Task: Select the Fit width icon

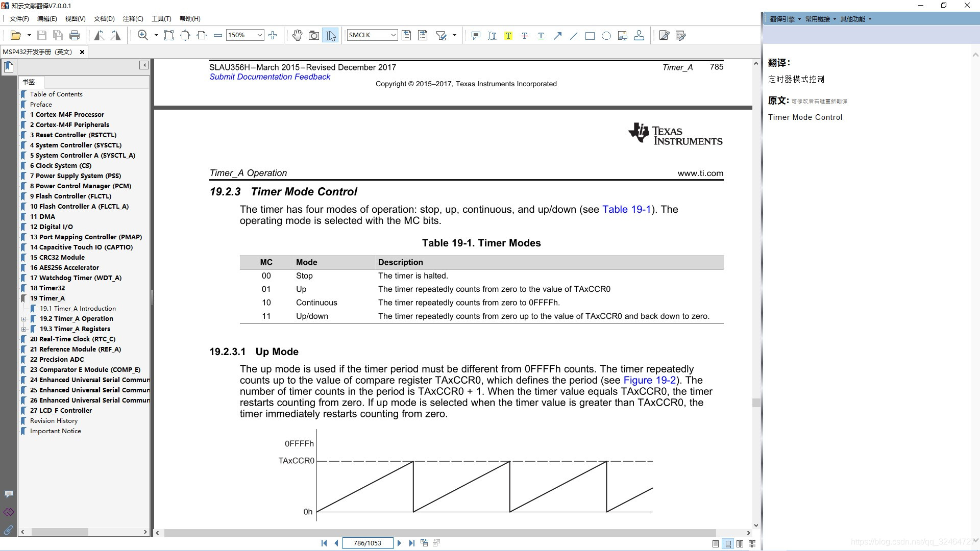Action: click(x=202, y=35)
